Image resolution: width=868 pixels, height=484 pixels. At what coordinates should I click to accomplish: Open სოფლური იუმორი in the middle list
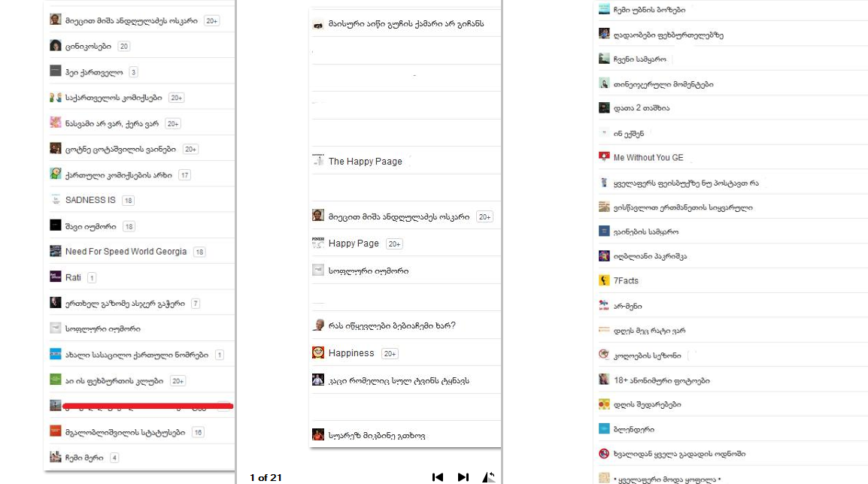tap(369, 271)
